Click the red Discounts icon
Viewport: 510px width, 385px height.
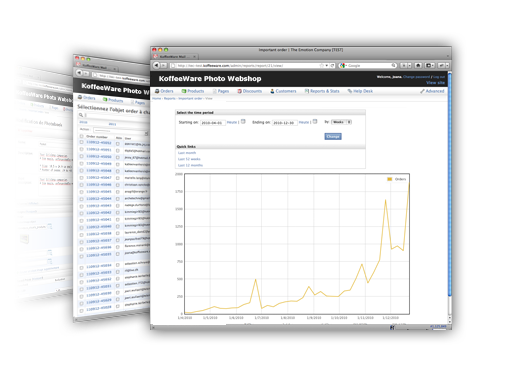tap(240, 91)
